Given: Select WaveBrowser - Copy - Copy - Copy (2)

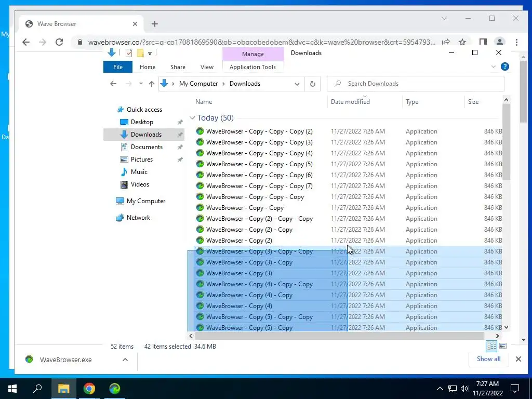Looking at the screenshot, I should pos(259,131).
